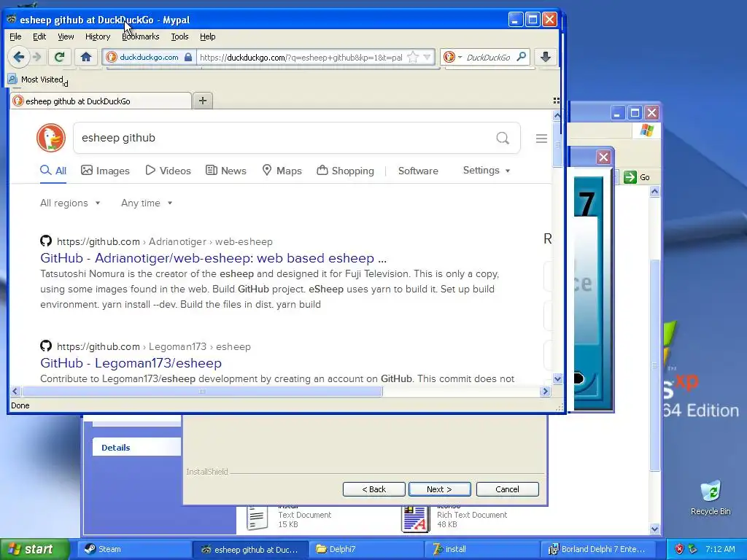
Task: Switch to Images results
Action: (x=105, y=171)
